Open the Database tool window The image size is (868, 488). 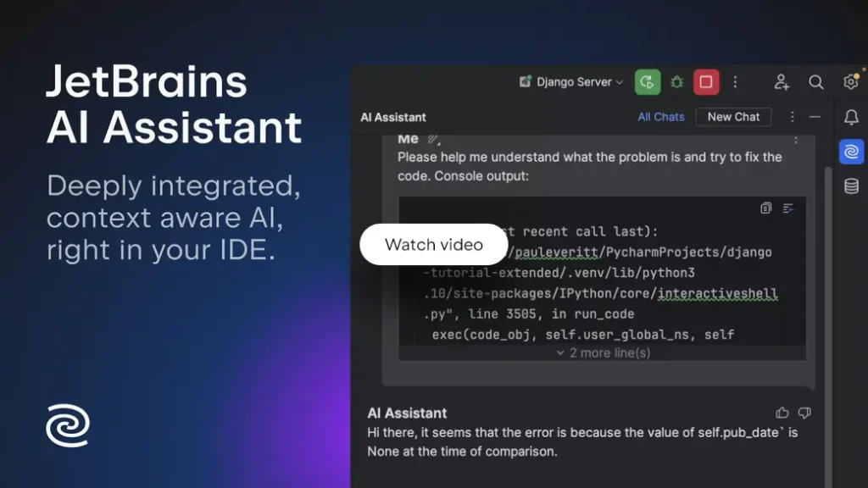pyautogui.click(x=851, y=186)
